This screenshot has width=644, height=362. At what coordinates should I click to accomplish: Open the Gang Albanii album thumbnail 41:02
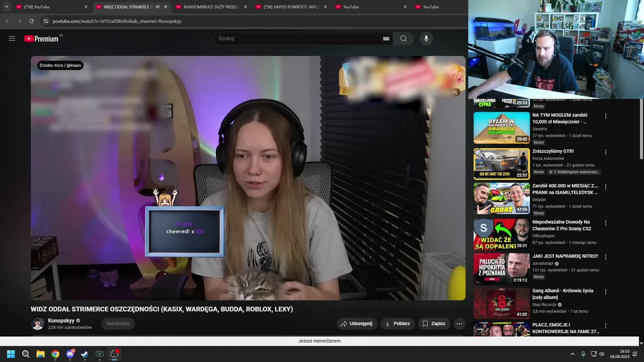[x=502, y=303]
